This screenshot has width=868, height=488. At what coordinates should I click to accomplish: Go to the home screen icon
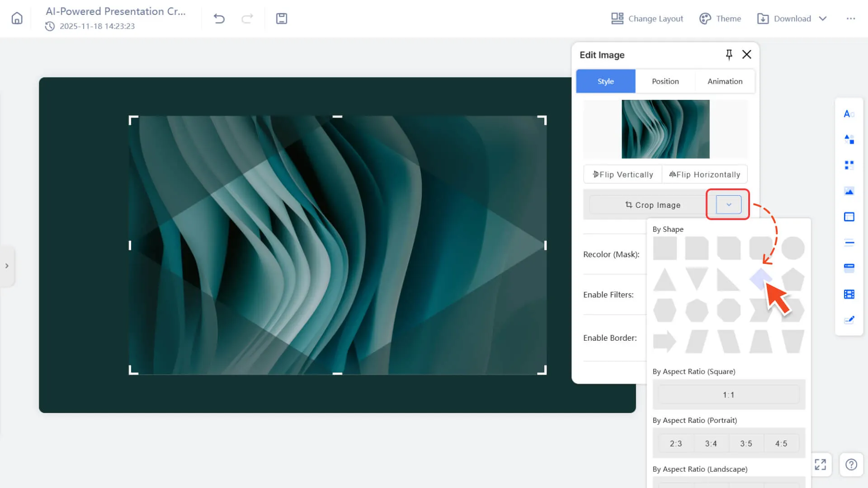tap(17, 18)
